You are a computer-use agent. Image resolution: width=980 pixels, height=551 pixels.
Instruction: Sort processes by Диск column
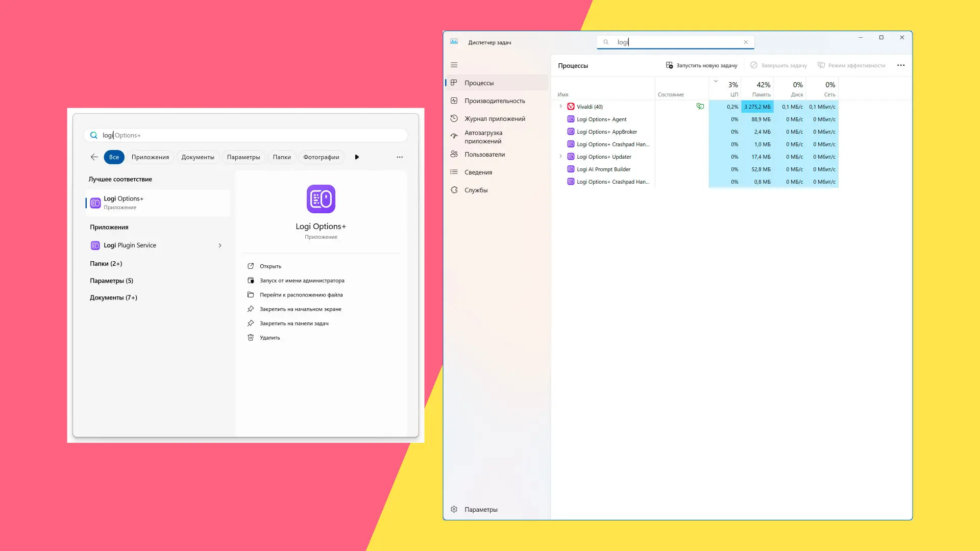[x=790, y=88]
